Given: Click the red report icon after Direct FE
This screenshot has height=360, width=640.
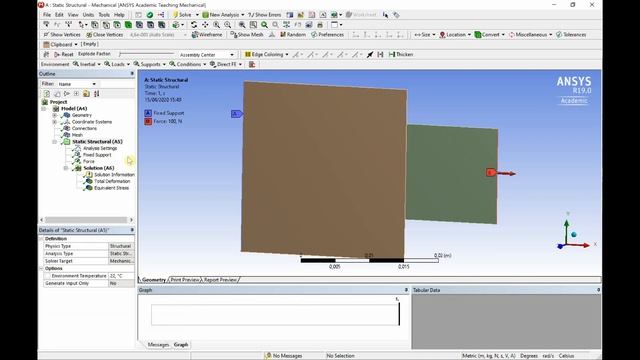Looking at the screenshot, I should (x=252, y=64).
